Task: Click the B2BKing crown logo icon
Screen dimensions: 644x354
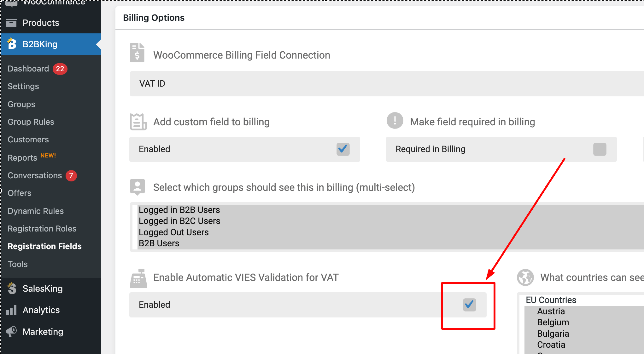Action: point(12,44)
